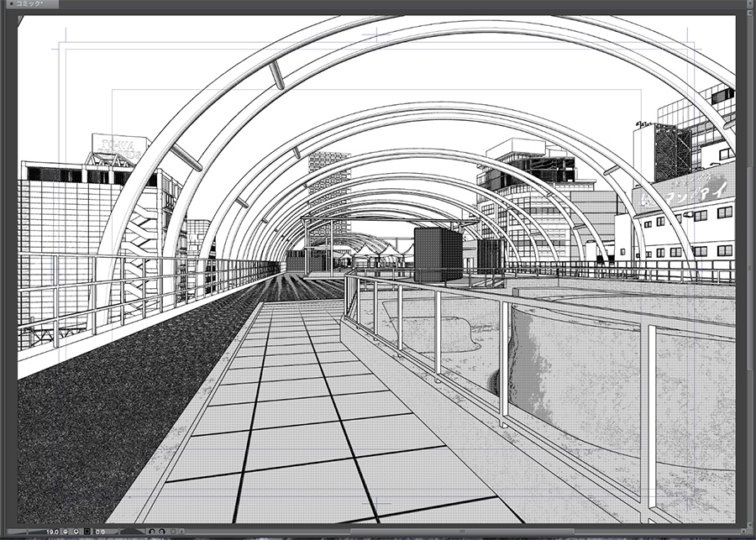Click the zoom slider left of 19.0

tap(27, 532)
